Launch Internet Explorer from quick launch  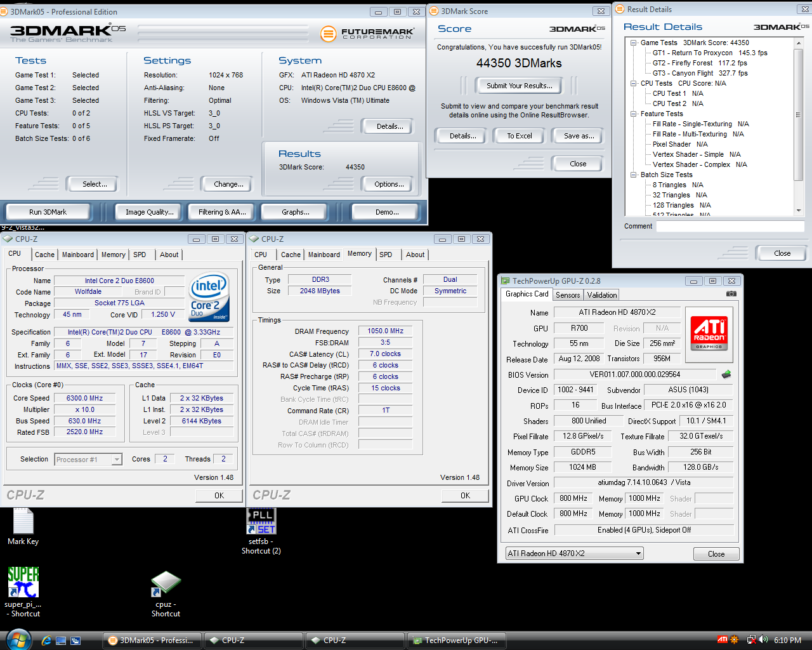coord(46,640)
